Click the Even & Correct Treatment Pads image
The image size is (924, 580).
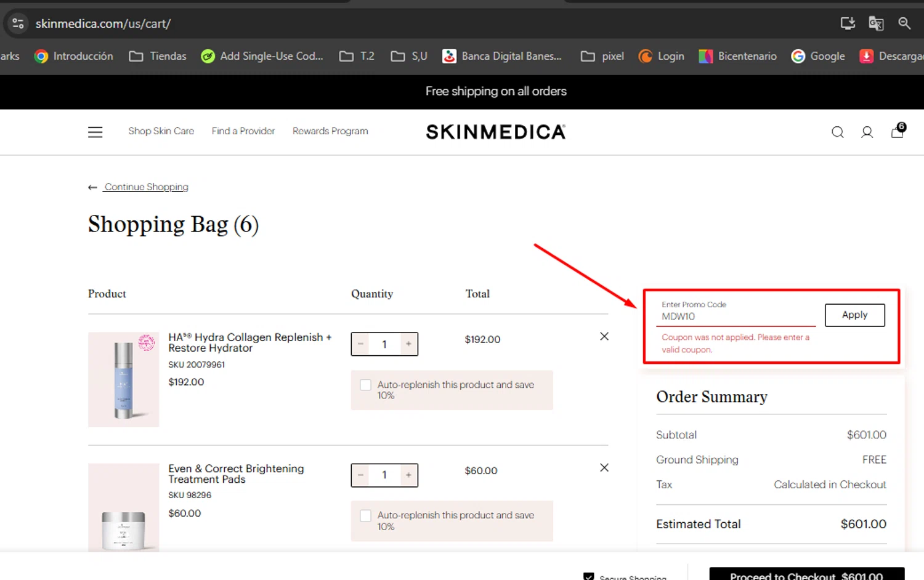[x=123, y=508]
